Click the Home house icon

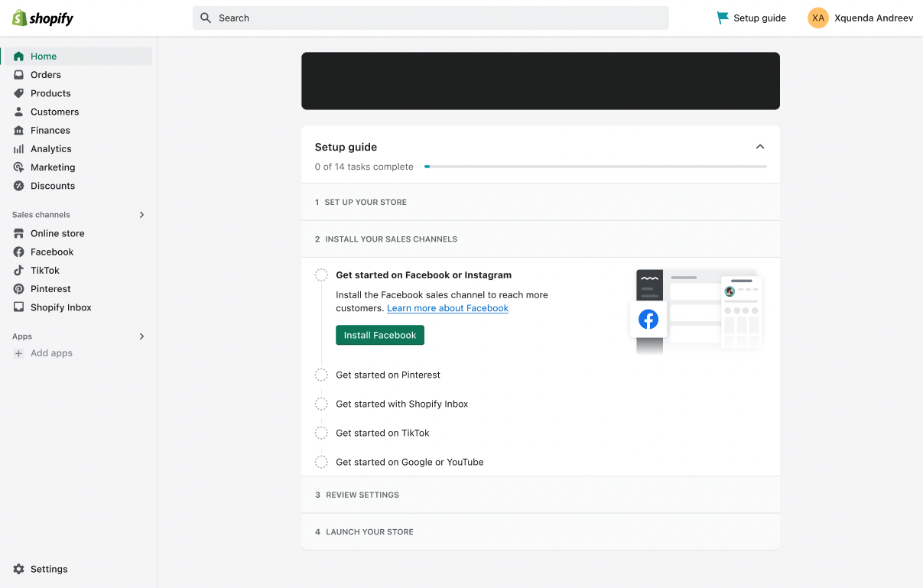(19, 57)
